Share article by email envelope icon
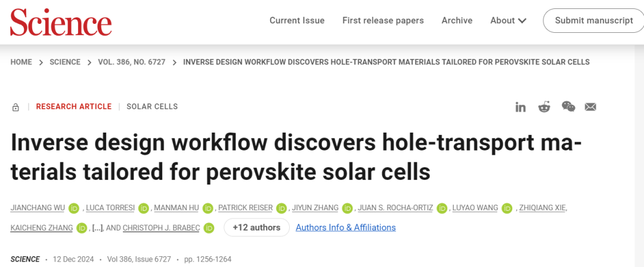Viewport: 644px width, 267px height. tap(590, 107)
